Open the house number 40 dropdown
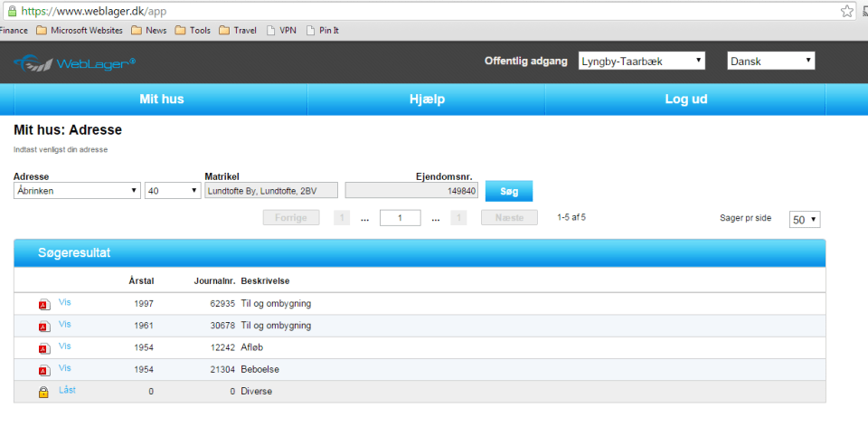The image size is (868, 427). click(x=172, y=191)
